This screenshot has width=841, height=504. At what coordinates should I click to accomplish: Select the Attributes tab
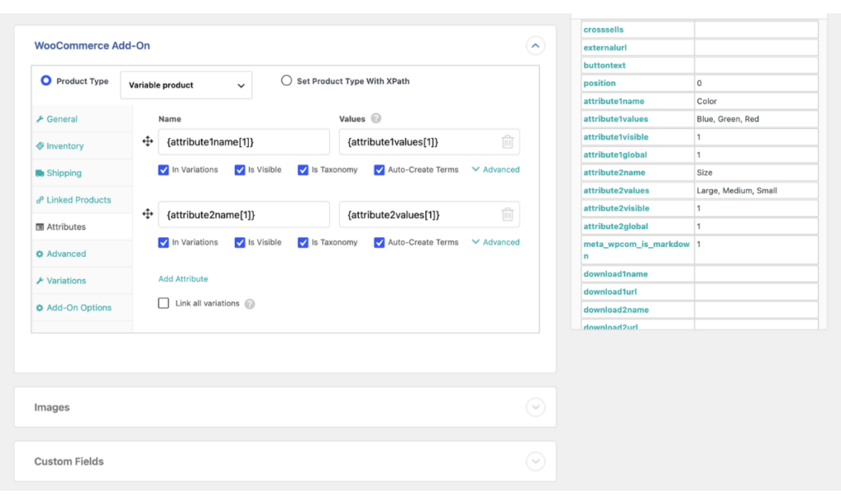82,227
